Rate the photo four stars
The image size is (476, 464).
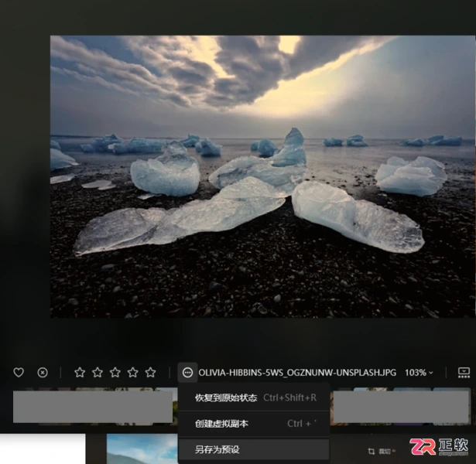(132, 373)
